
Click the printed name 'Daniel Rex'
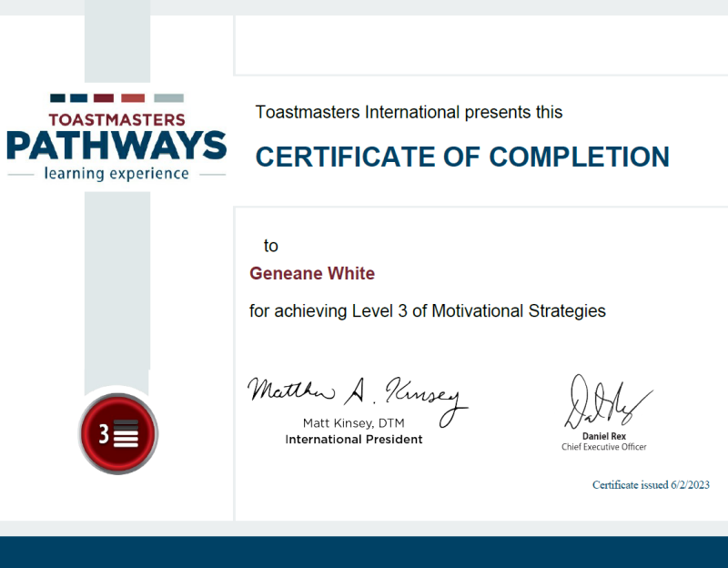604,436
